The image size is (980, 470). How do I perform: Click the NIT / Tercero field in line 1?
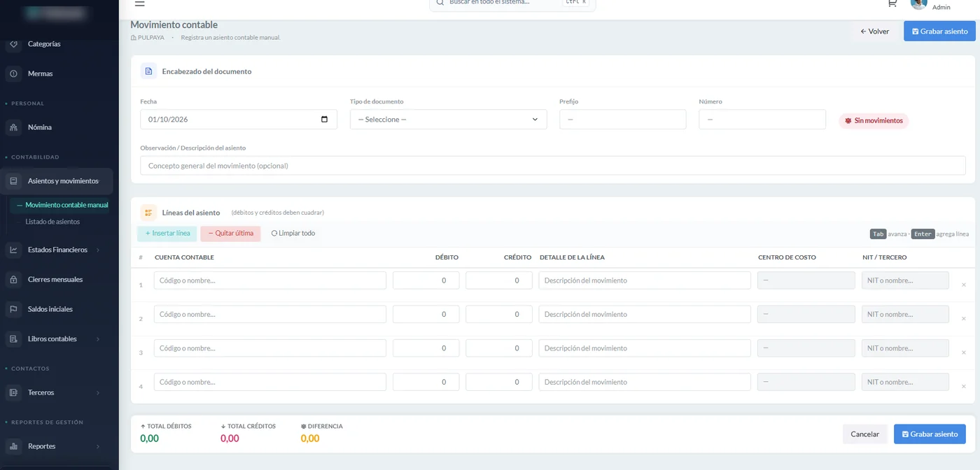click(x=905, y=280)
